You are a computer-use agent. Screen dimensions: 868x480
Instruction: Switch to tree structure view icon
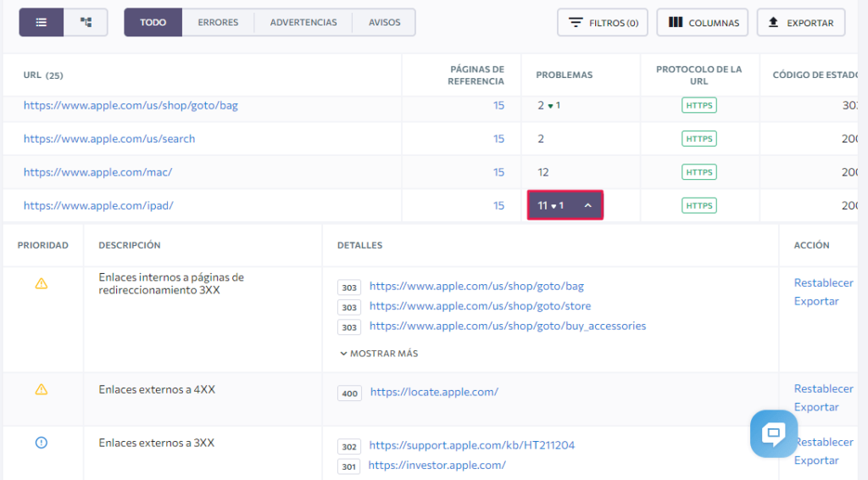(x=86, y=22)
